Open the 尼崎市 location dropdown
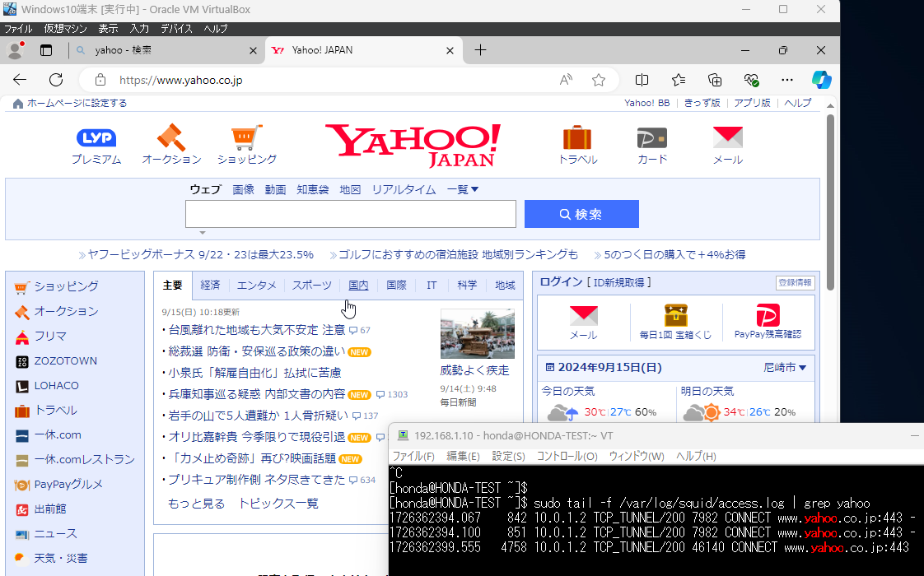Screen dimensions: 924x576 point(785,368)
